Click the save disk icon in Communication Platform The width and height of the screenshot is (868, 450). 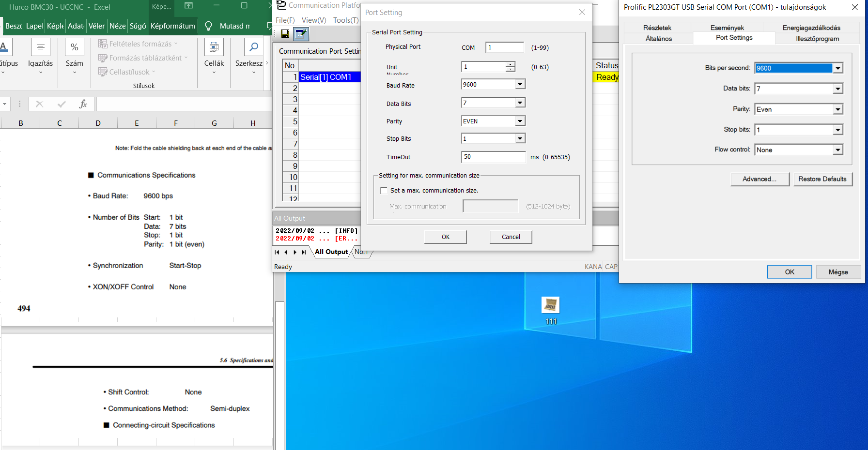point(285,34)
